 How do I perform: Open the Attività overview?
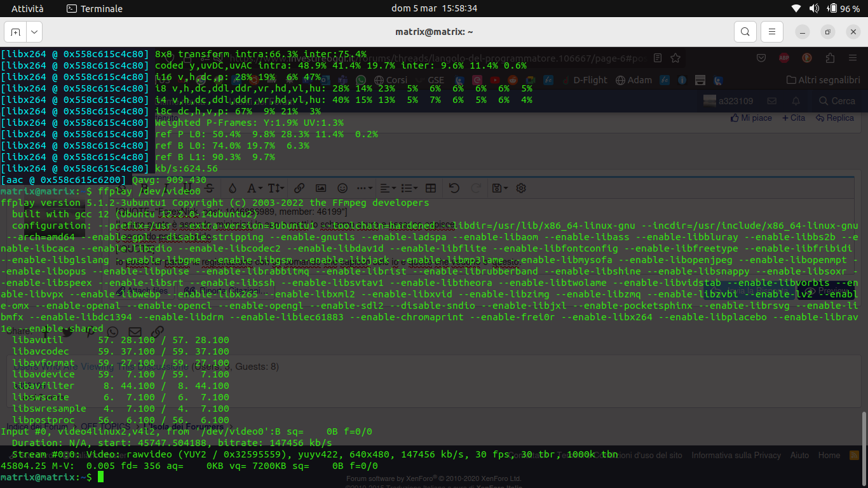click(28, 9)
